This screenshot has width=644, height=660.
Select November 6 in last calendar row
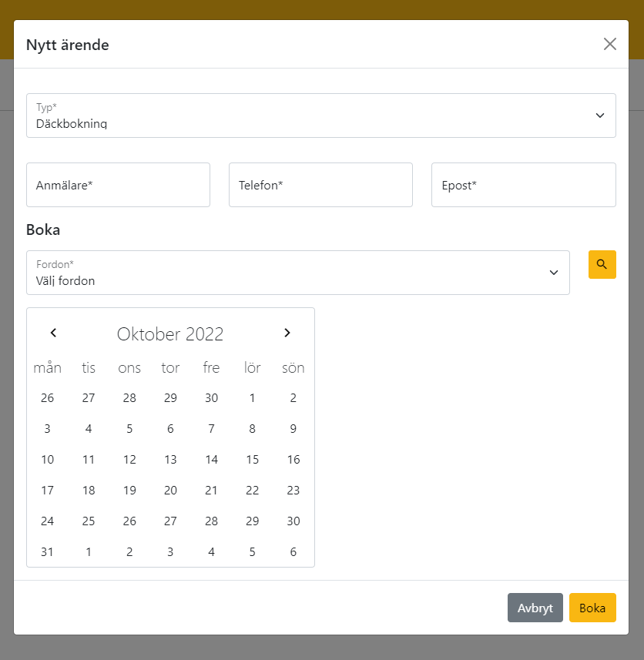pos(293,552)
